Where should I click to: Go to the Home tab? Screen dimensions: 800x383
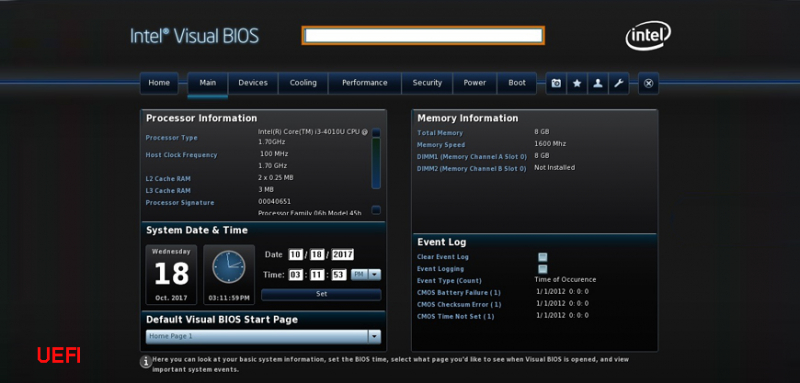159,83
